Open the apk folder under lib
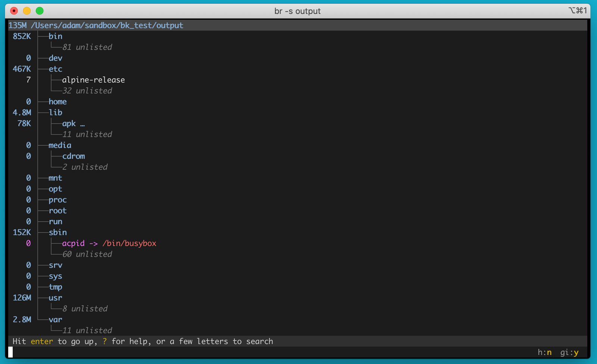This screenshot has width=597, height=364. tap(69, 123)
